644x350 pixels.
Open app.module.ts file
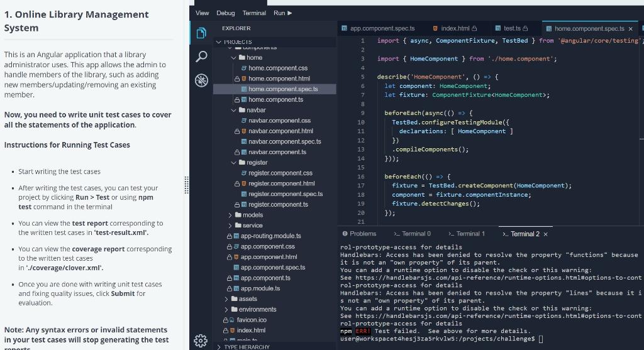(x=260, y=288)
